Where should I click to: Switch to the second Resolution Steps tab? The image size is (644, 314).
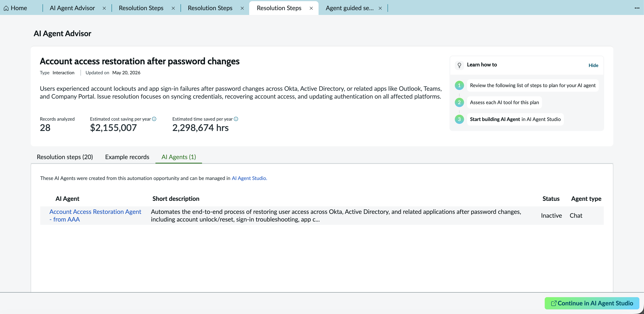tap(210, 8)
